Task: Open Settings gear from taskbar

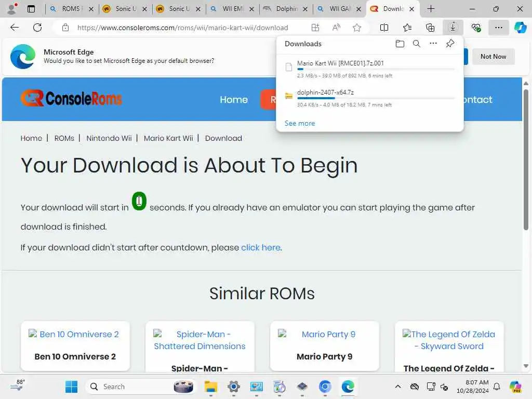Action: click(x=234, y=387)
